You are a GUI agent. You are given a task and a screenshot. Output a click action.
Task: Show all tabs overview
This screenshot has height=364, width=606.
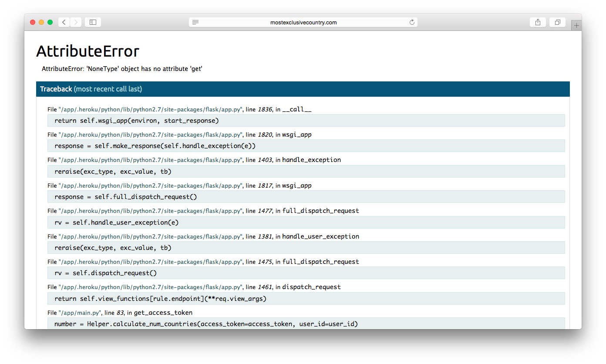point(557,22)
